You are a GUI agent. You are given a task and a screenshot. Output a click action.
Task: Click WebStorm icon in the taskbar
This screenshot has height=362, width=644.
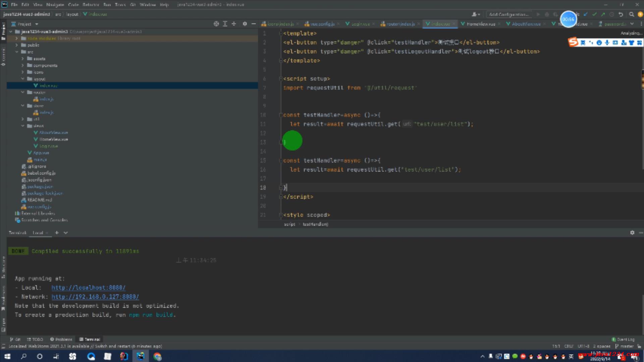point(141,356)
